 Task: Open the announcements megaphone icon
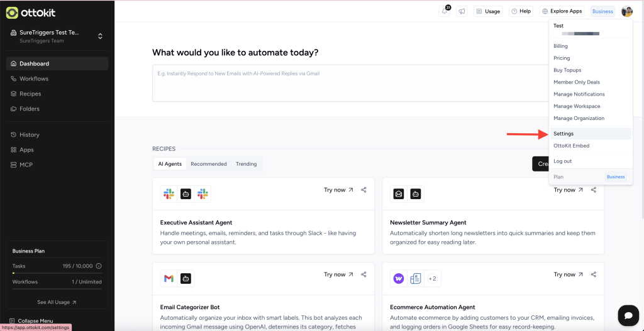pyautogui.click(x=462, y=11)
